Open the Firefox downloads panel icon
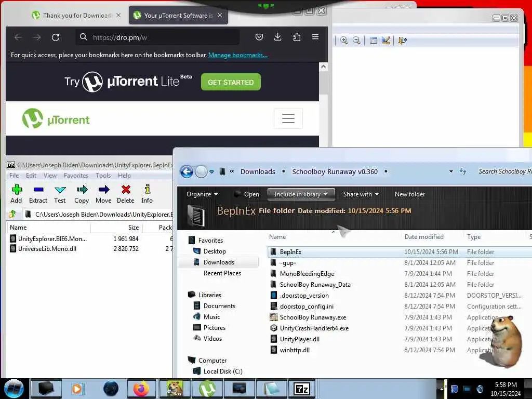This screenshot has height=399, width=532. (277, 37)
